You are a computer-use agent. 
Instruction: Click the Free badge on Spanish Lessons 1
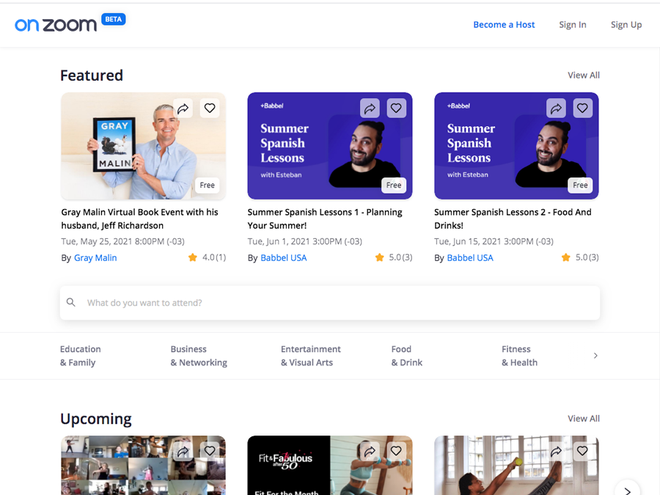(394, 185)
